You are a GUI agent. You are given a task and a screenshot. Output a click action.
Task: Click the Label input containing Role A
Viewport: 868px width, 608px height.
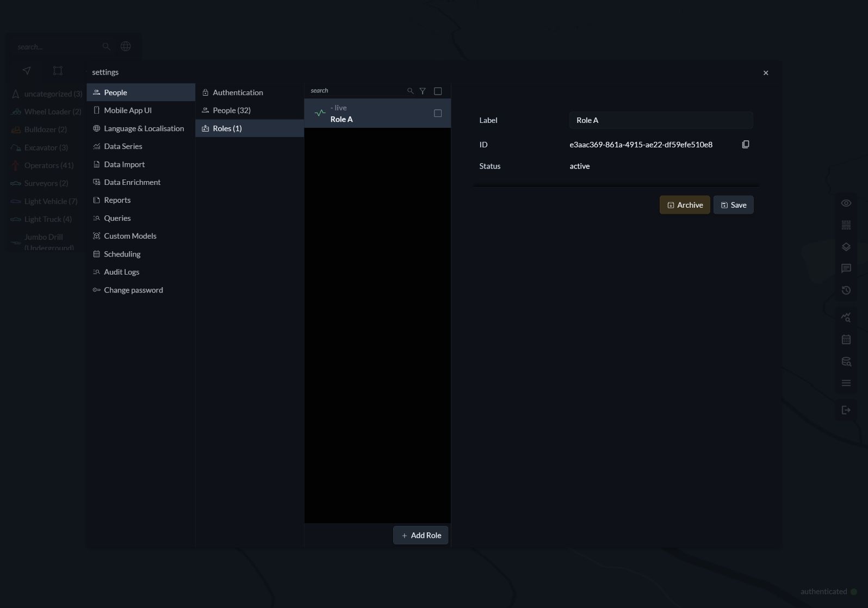tap(661, 120)
